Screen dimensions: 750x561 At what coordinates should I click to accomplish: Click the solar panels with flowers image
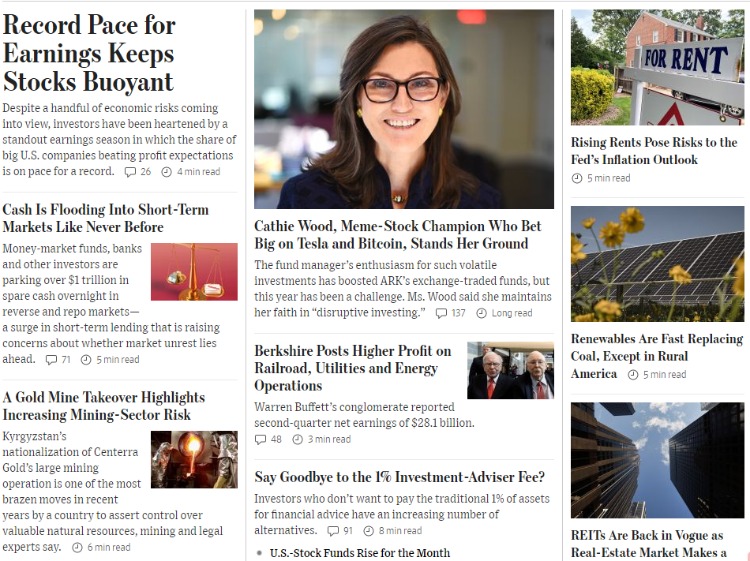click(657, 264)
